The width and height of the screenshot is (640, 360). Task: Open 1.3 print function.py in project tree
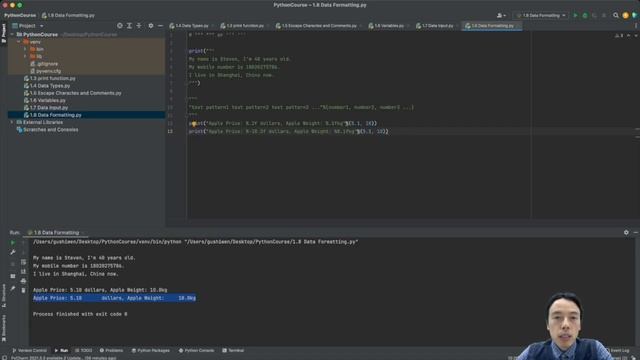(53, 78)
